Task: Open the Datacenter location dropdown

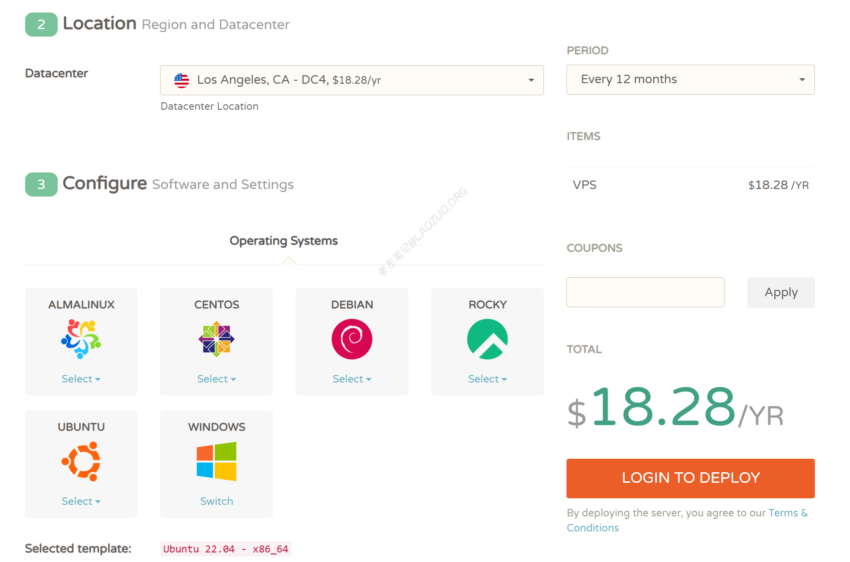Action: 352,80
